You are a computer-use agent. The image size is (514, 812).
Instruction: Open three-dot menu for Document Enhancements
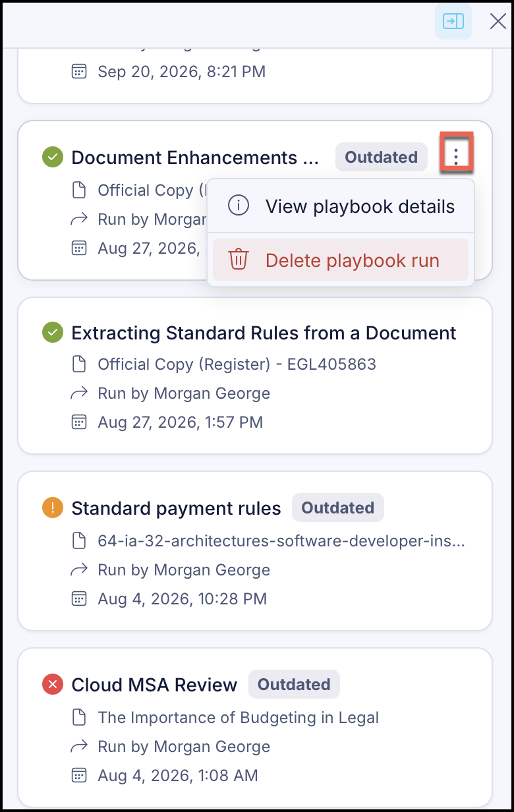(x=456, y=157)
